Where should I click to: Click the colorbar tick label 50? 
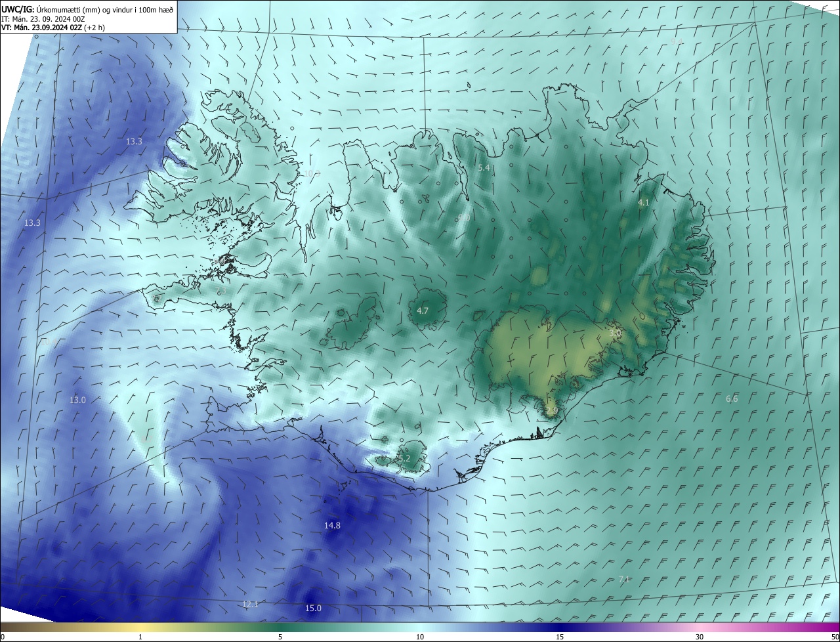835,637
